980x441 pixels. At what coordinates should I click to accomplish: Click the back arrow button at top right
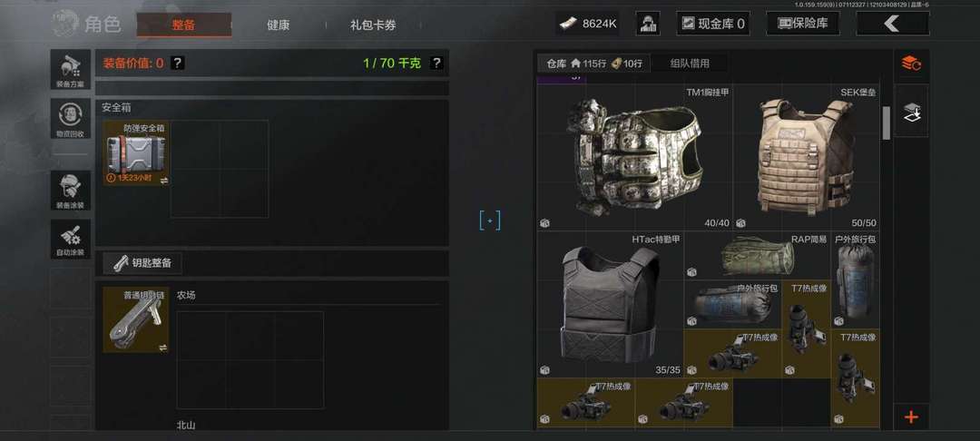tap(893, 24)
